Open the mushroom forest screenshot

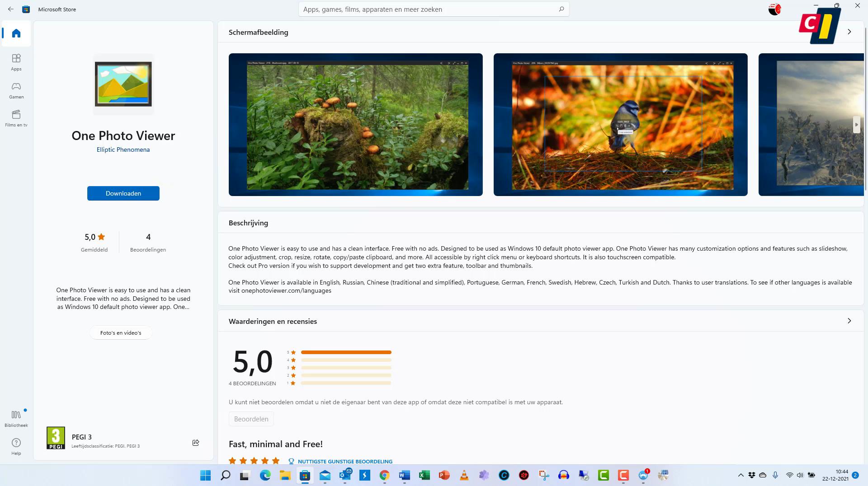[x=356, y=125]
